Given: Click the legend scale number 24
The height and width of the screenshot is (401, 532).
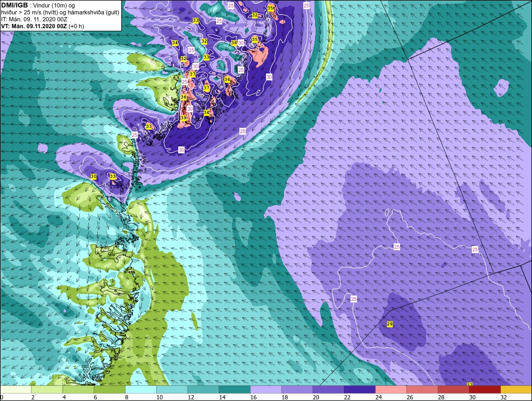Looking at the screenshot, I should (x=379, y=397).
